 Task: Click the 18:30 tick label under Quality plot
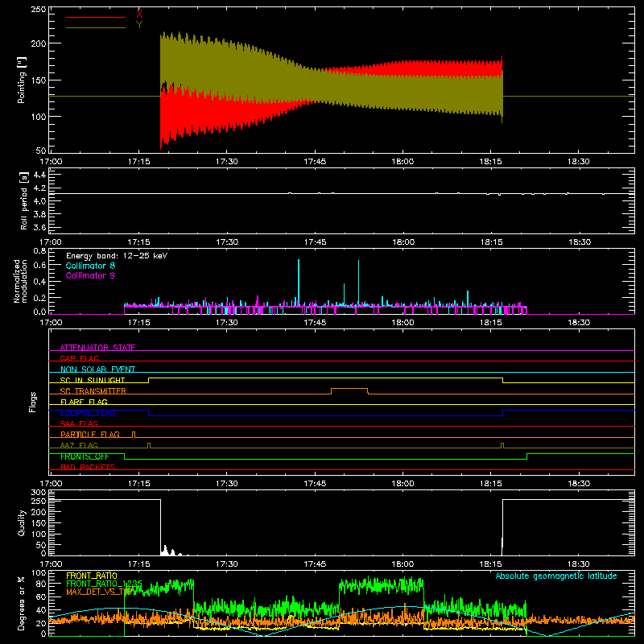click(x=579, y=564)
